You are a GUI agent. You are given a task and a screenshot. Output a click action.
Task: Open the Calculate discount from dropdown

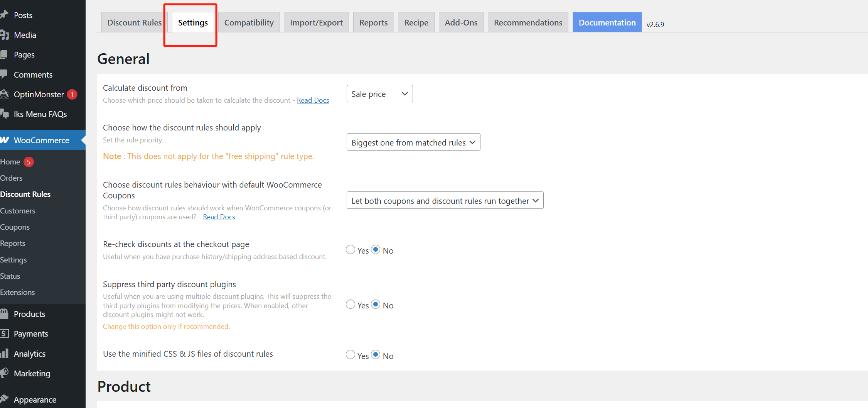(x=379, y=93)
